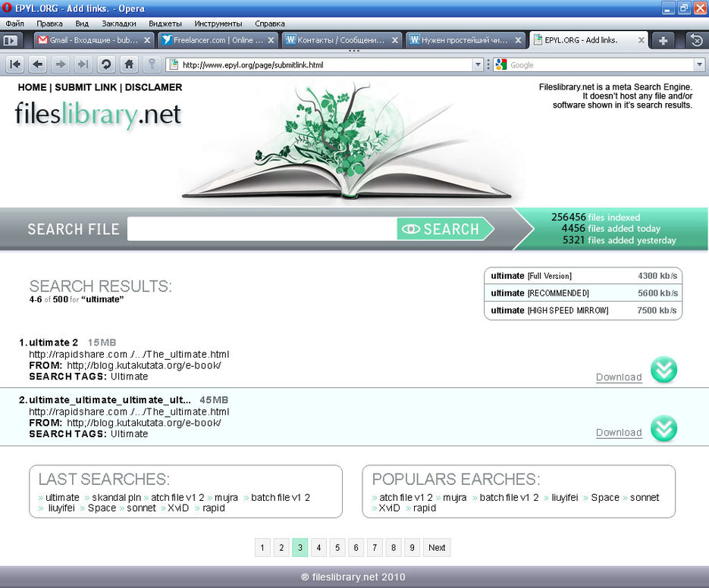The image size is (709, 588).
Task: Open the Google search engine dropdown
Action: coord(699,65)
